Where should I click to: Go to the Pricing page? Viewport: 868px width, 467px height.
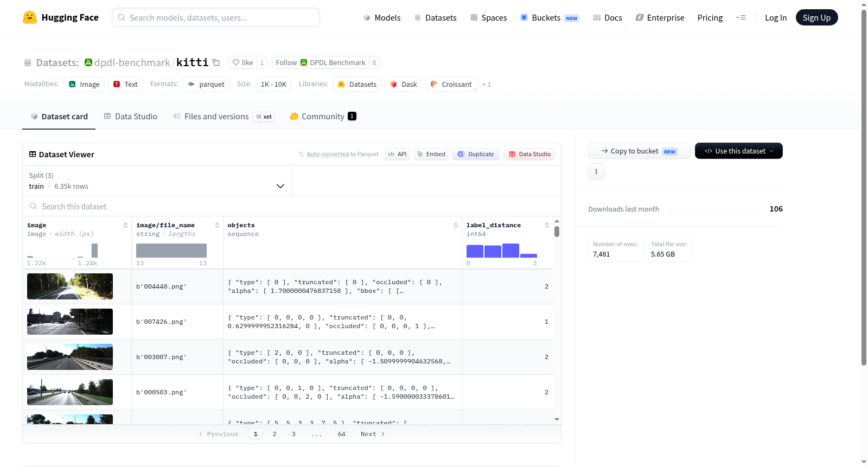point(710,17)
